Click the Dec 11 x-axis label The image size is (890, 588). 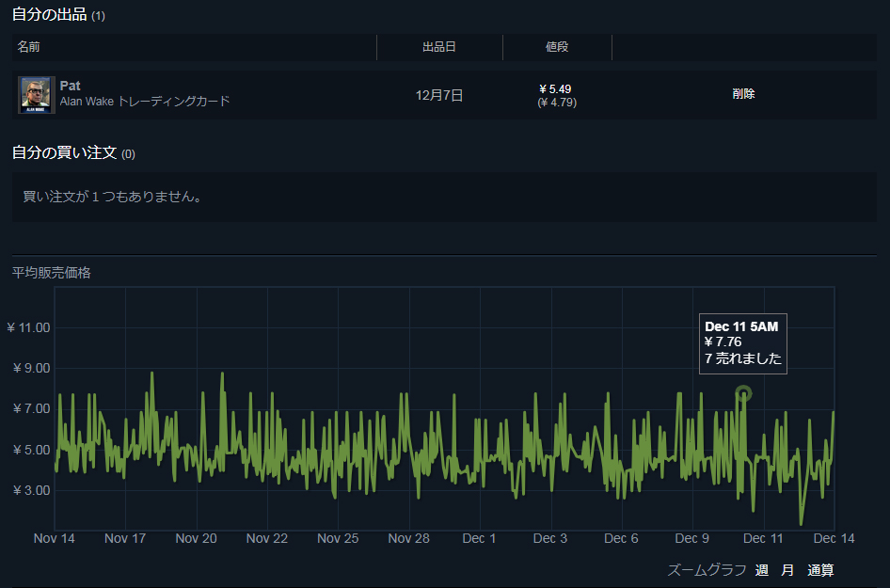(x=763, y=539)
